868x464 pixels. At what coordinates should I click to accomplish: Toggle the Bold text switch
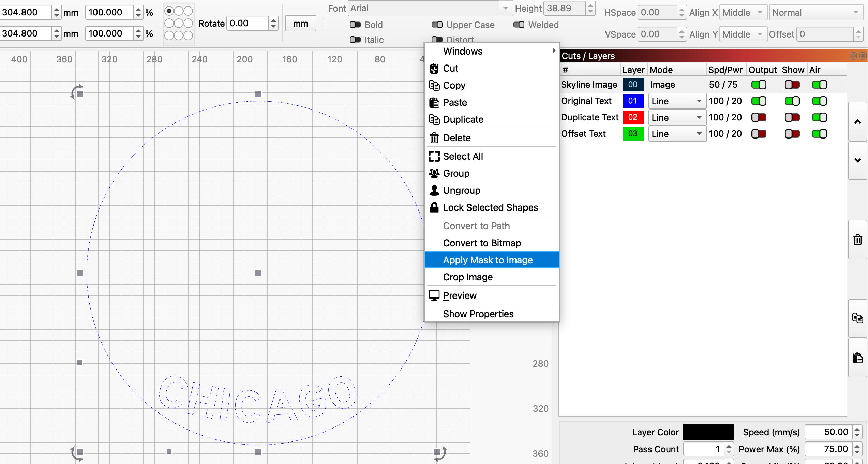coord(355,25)
